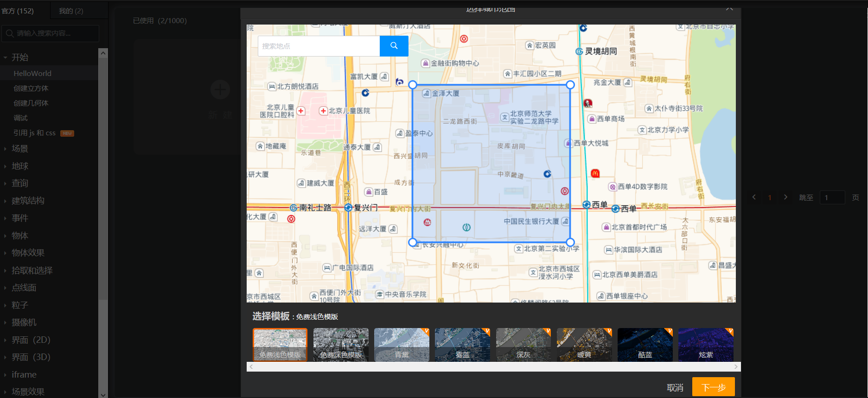Click the 宏英园 residential icon
The height and width of the screenshot is (398, 868).
(x=530, y=45)
